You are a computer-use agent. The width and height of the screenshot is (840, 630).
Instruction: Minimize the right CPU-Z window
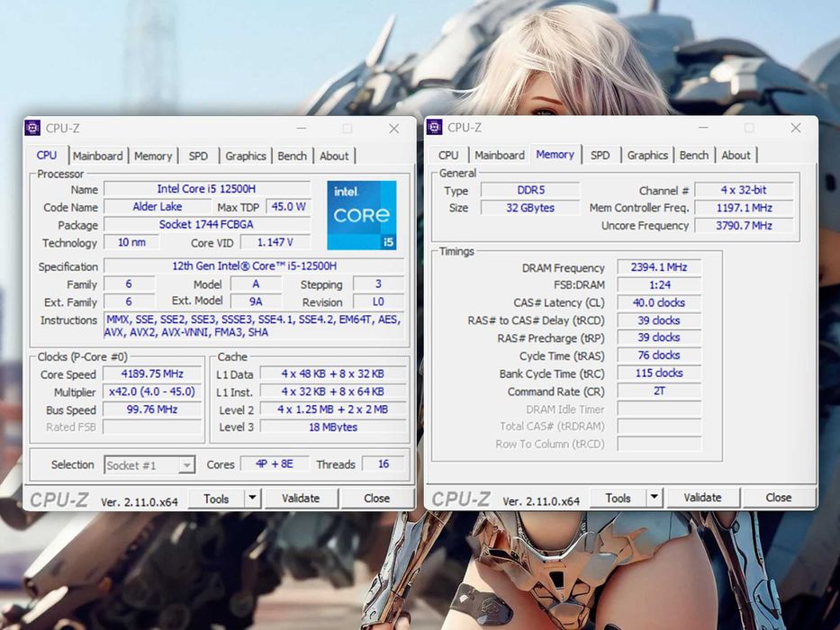tap(703, 128)
